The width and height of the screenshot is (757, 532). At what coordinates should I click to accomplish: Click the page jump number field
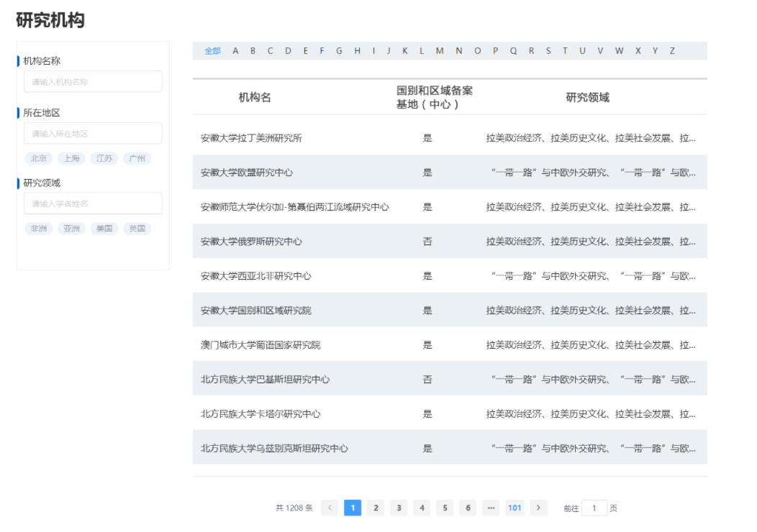tap(594, 508)
